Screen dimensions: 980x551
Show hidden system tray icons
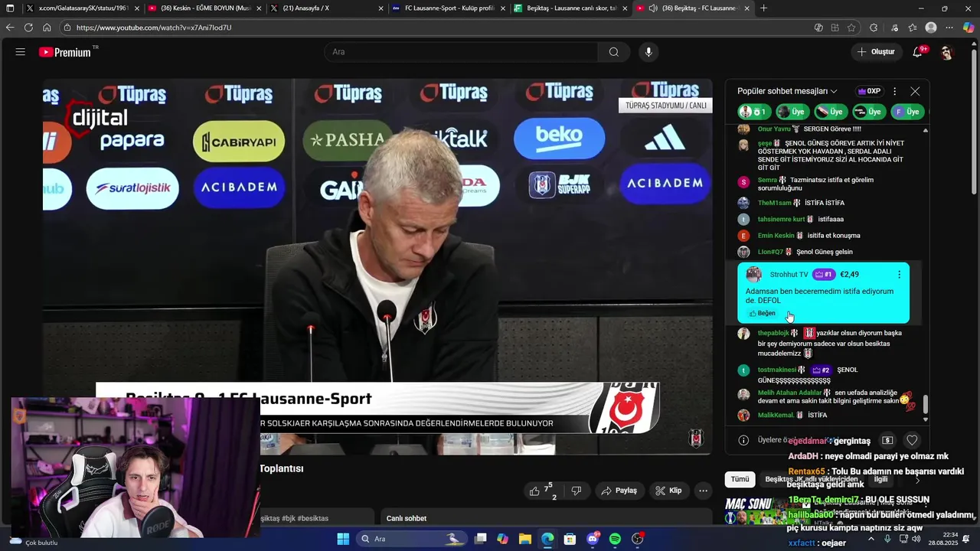click(871, 539)
